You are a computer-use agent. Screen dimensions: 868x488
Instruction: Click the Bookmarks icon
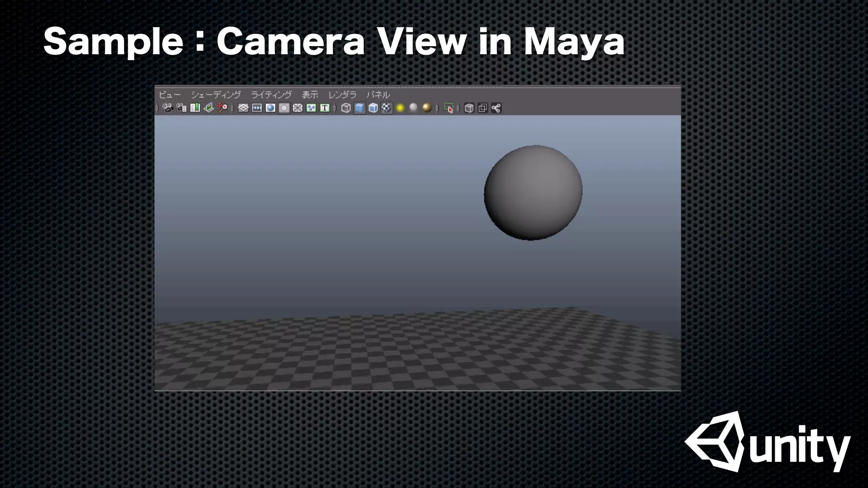pyautogui.click(x=195, y=108)
